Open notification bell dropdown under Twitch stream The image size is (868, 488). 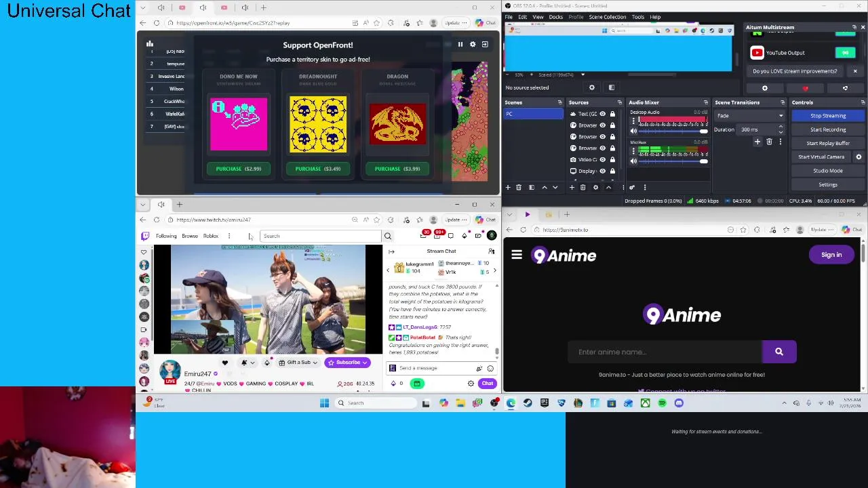(x=248, y=363)
